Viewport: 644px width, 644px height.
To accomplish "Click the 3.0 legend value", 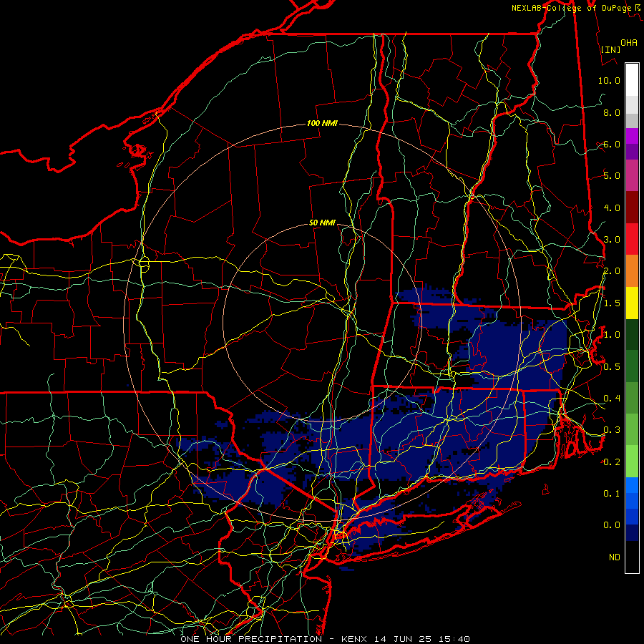I will pos(612,240).
